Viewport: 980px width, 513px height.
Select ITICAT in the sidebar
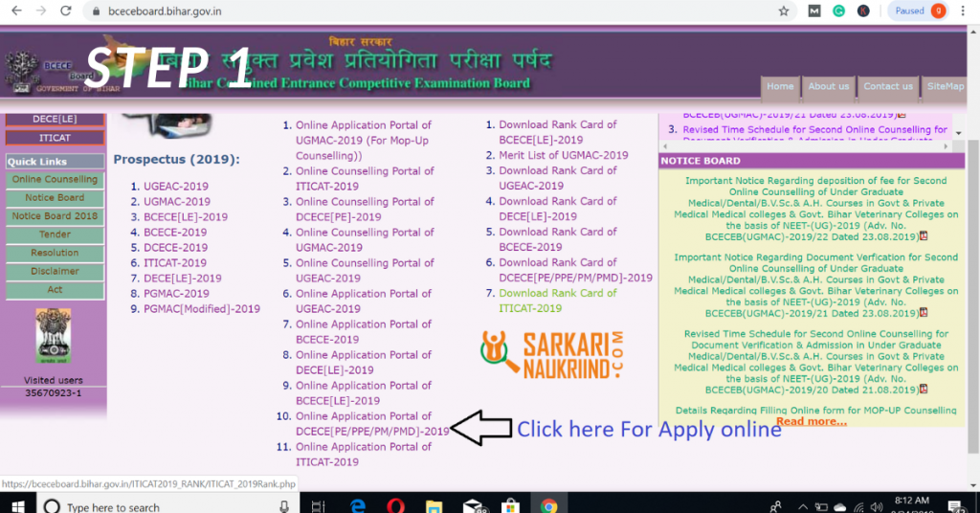click(x=55, y=138)
